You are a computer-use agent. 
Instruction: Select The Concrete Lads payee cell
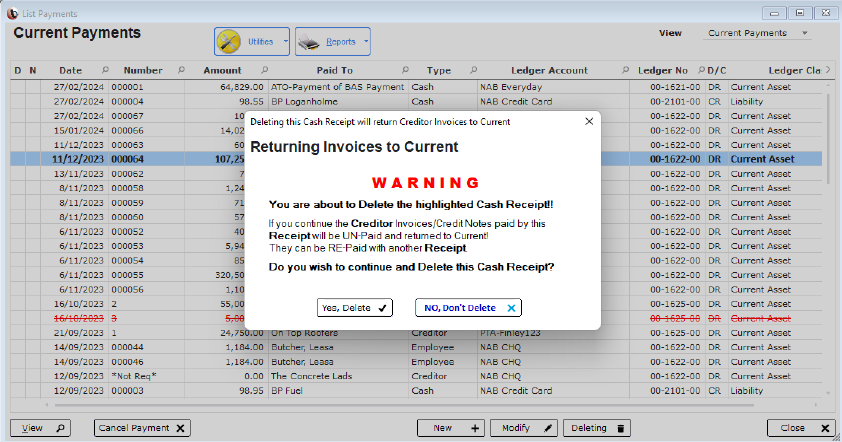pos(338,376)
